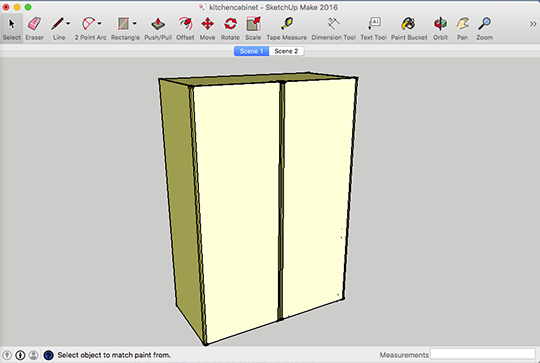Choose the Offset tool

pos(185,28)
